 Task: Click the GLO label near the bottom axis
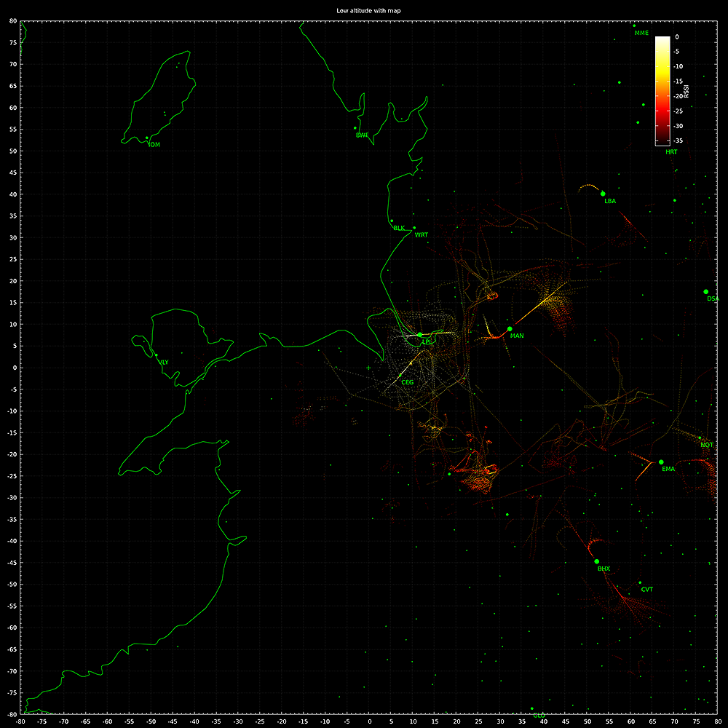tap(539, 716)
